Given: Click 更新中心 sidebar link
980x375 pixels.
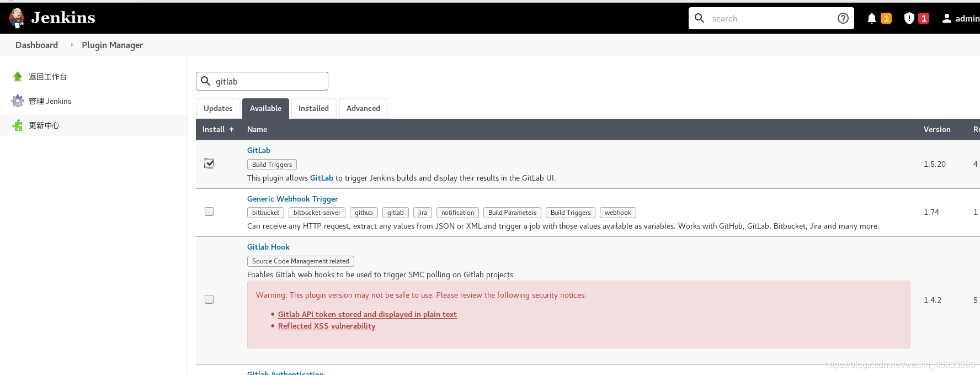Looking at the screenshot, I should 44,125.
